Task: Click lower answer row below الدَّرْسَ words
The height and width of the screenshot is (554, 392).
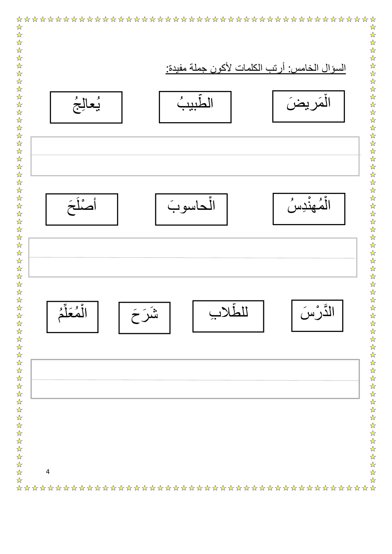Action: [195, 389]
